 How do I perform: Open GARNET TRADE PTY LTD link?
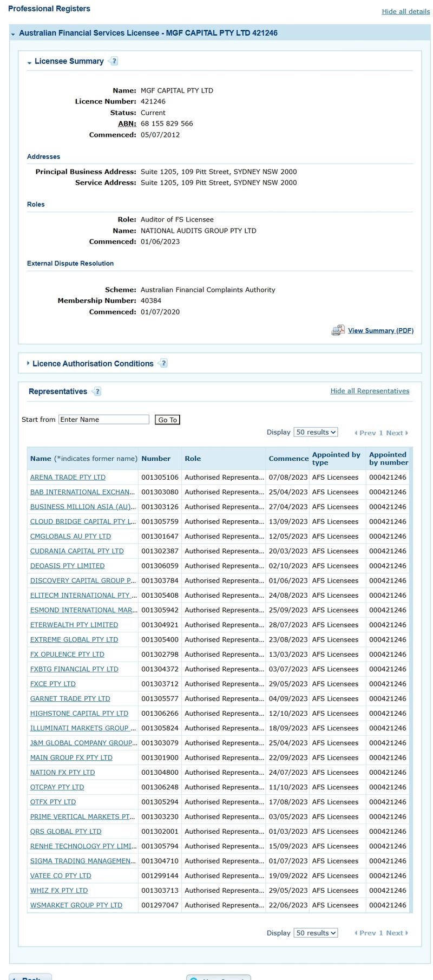(x=70, y=698)
